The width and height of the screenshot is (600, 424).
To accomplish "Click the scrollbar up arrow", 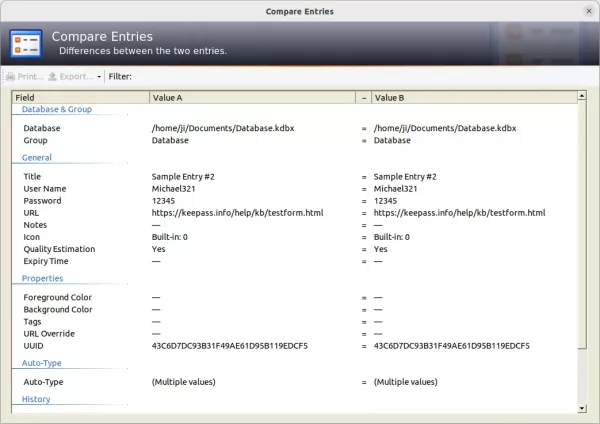I will click(582, 95).
